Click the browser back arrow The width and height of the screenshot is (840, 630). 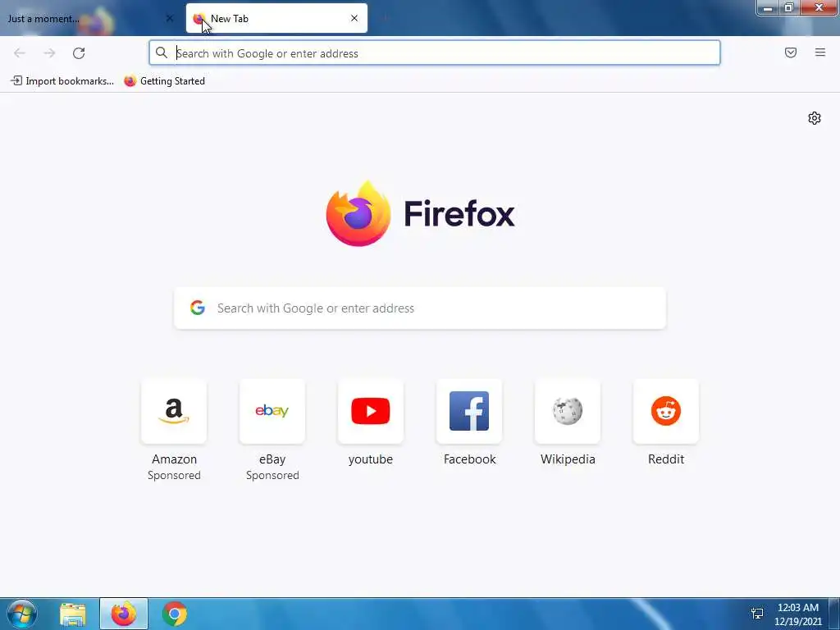click(x=20, y=53)
